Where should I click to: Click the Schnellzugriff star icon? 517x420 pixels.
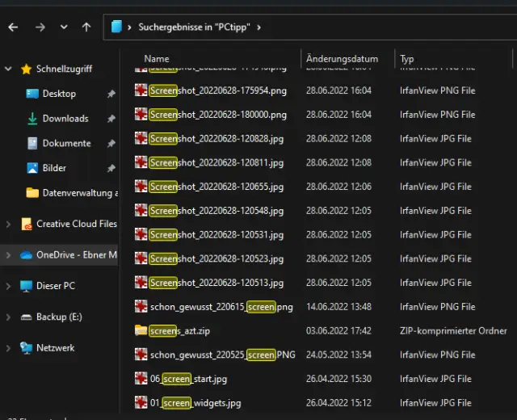pyautogui.click(x=26, y=69)
